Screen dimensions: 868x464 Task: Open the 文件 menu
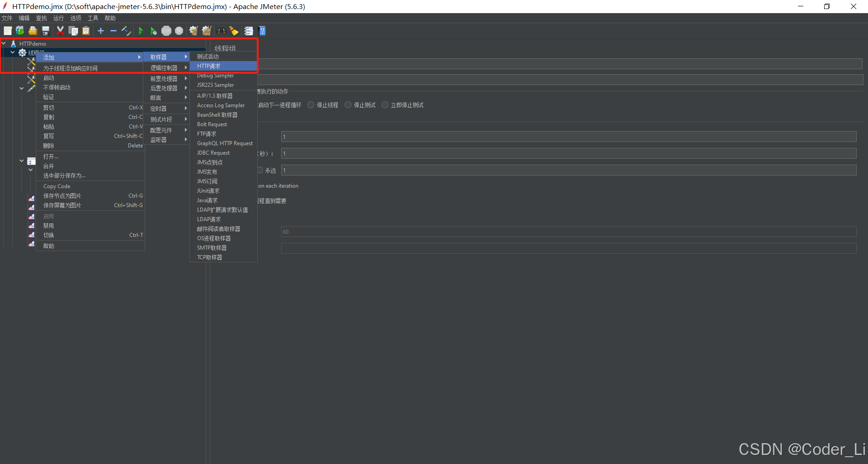(7, 18)
